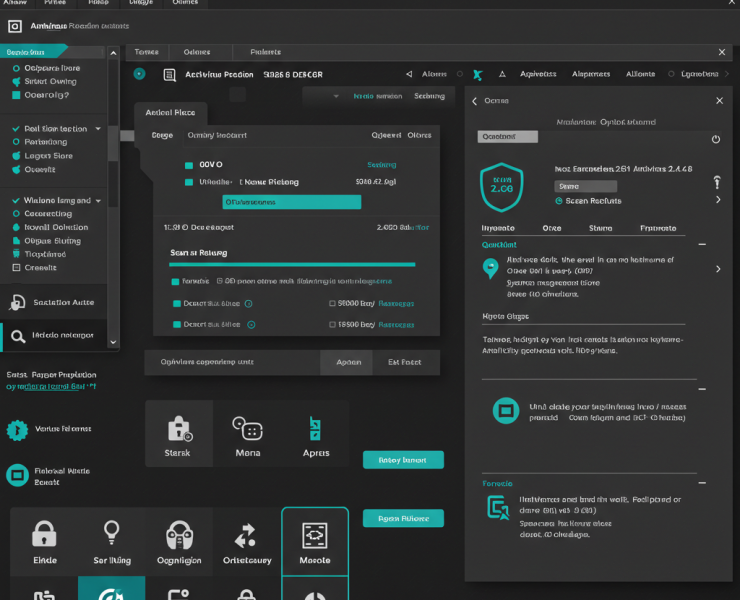Click the square app icon beside Amhinas title
Image resolution: width=740 pixels, height=600 pixels.
[15, 26]
